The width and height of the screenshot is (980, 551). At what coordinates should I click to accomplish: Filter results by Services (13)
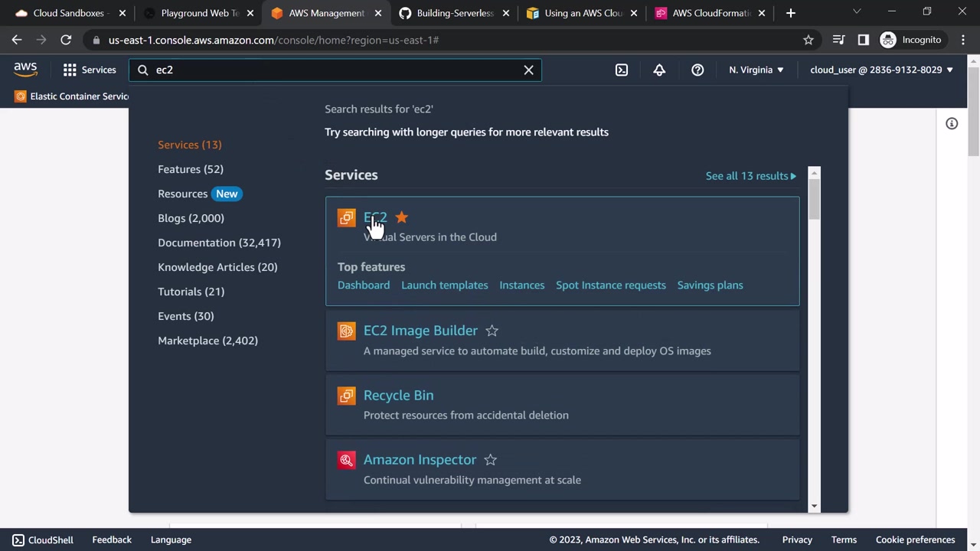click(x=190, y=145)
